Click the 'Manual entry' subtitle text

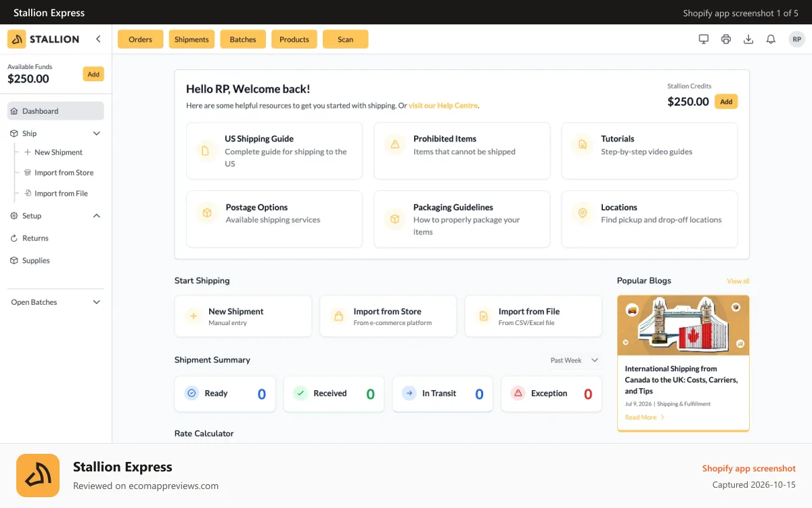pyautogui.click(x=228, y=323)
